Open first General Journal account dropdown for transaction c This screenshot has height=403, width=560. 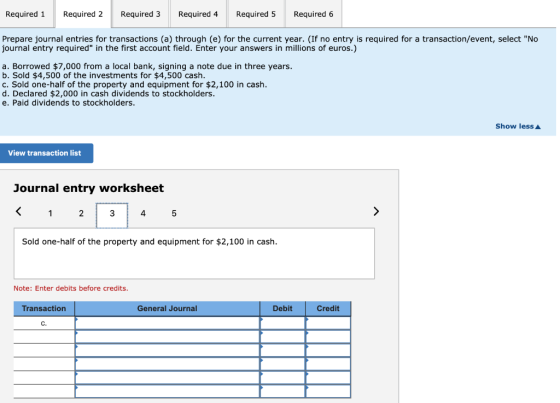[x=167, y=323]
